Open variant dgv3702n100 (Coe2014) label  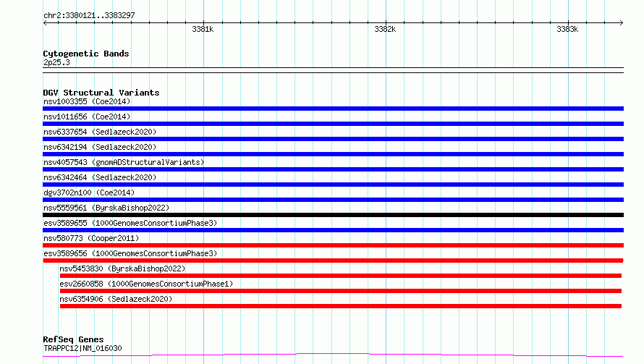pyautogui.click(x=89, y=192)
